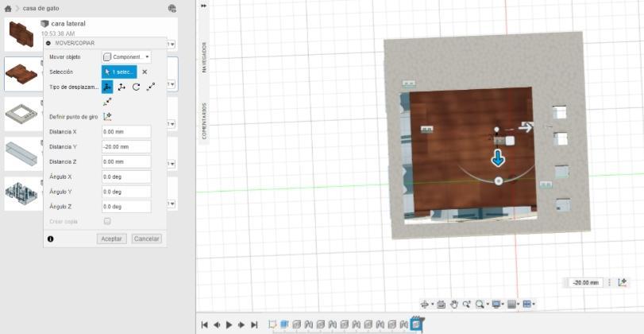Image resolution: width=644 pixels, height=334 pixels.
Task: Select the Orbit navigation tool
Action: [x=425, y=305]
